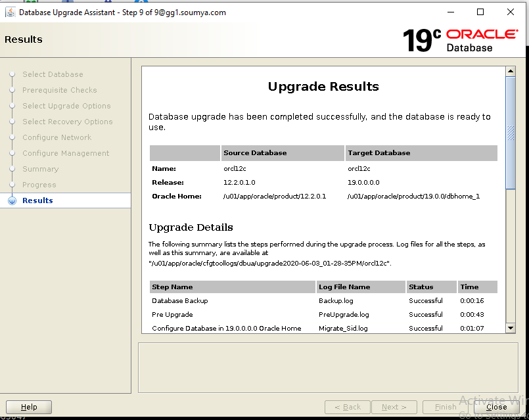The width and height of the screenshot is (529, 420).
Task: Click the Time column header
Action: 477,287
